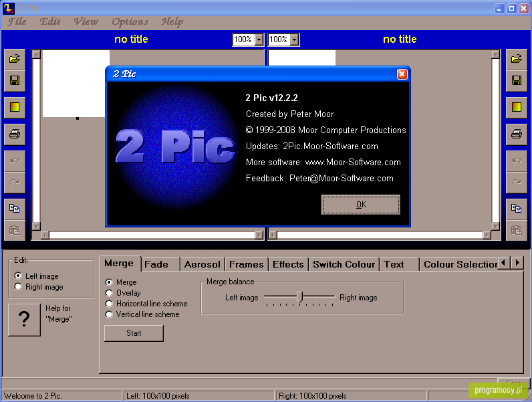
Task: Open the File menu
Action: point(17,21)
